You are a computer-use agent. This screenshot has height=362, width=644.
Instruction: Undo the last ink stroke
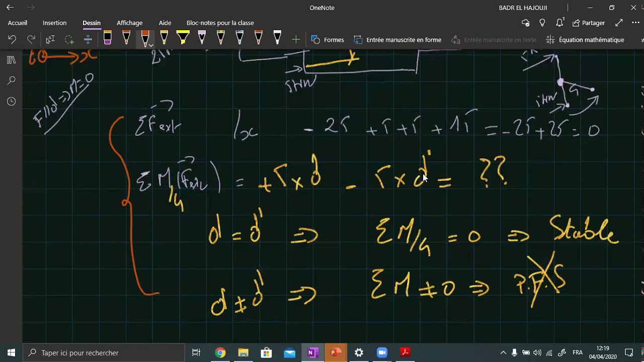12,40
